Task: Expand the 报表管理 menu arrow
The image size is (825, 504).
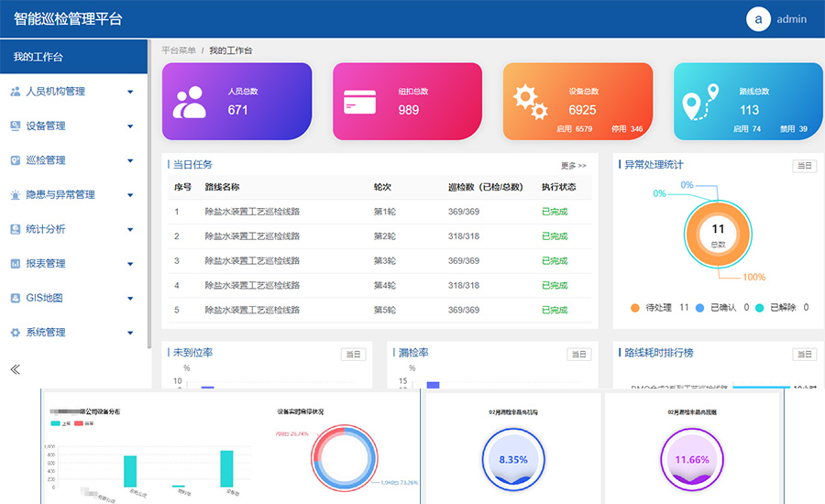Action: pos(130,264)
